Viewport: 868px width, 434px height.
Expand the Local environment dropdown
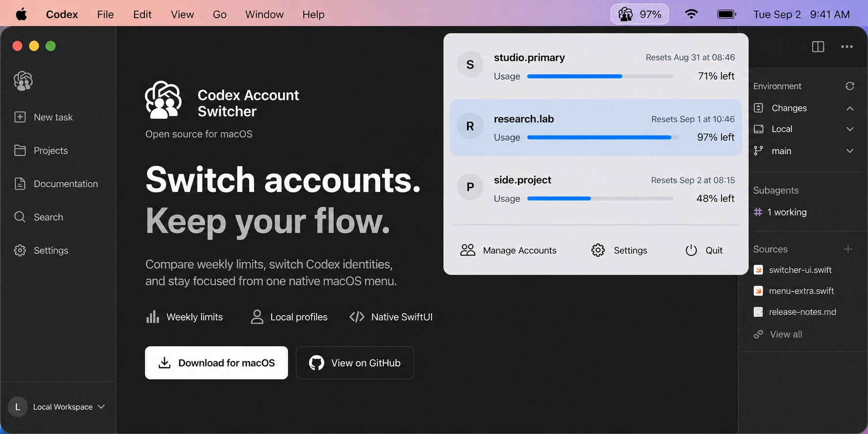850,129
